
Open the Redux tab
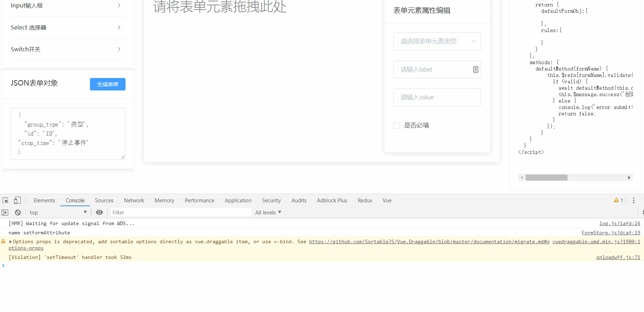pos(365,201)
